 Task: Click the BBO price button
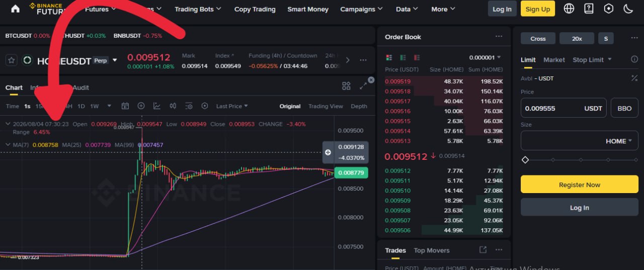click(x=624, y=108)
